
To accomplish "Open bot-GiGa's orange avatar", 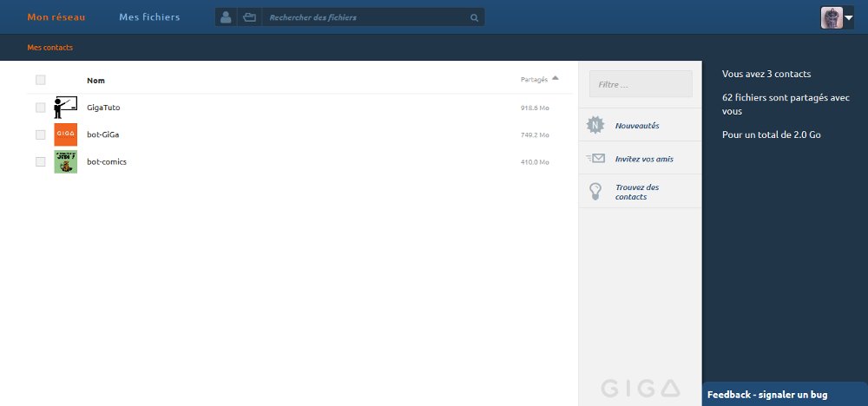I will [x=65, y=134].
